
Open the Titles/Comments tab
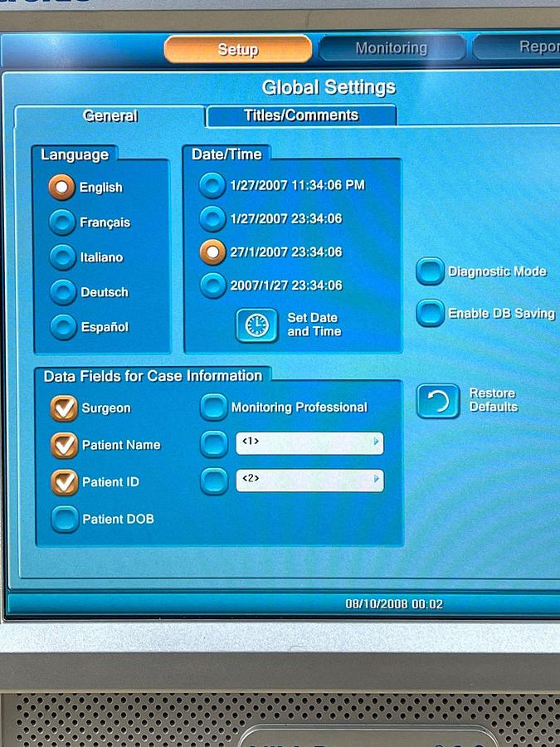coord(301,115)
